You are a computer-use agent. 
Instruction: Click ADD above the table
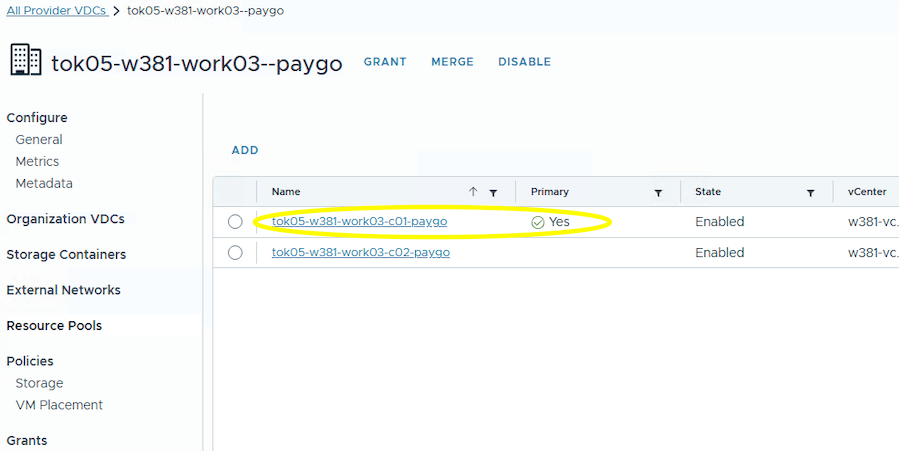coord(245,150)
